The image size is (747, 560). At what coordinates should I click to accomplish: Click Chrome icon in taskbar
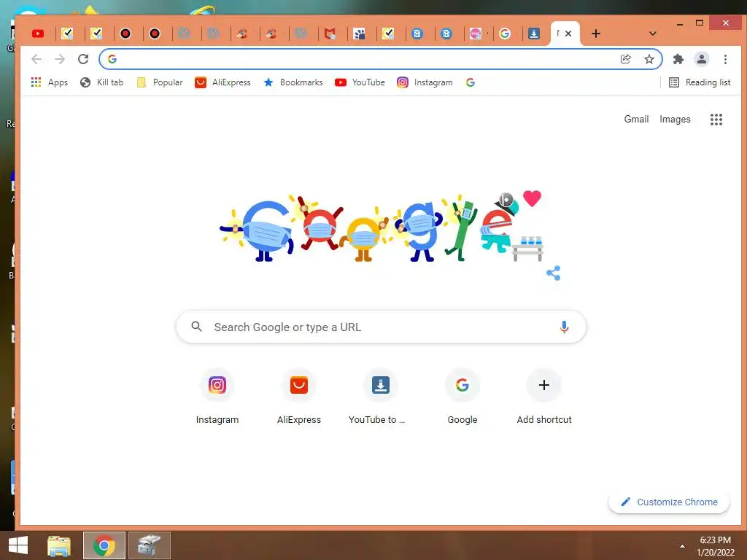pos(104,545)
